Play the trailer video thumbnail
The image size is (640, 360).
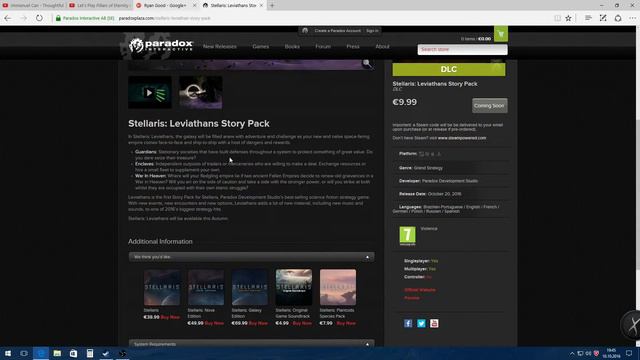150,93
